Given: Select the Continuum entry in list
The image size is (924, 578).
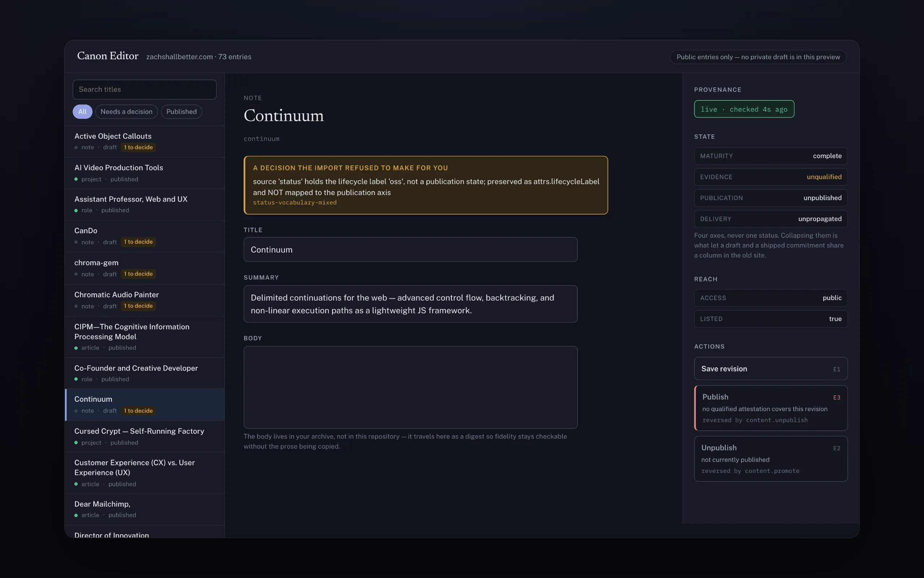Looking at the screenshot, I should (x=145, y=405).
